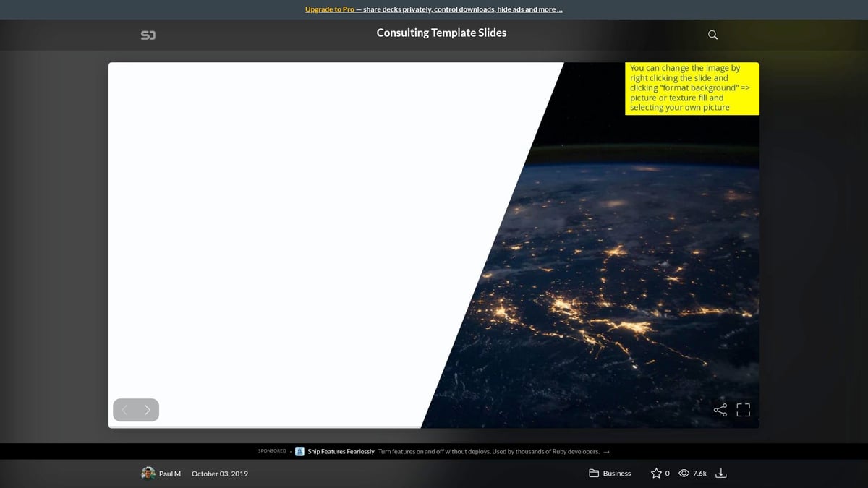
Task: Advance to the next slide
Action: coord(147,409)
